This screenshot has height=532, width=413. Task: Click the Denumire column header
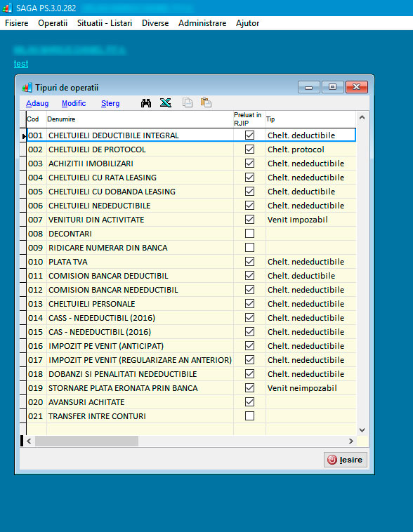click(x=140, y=119)
